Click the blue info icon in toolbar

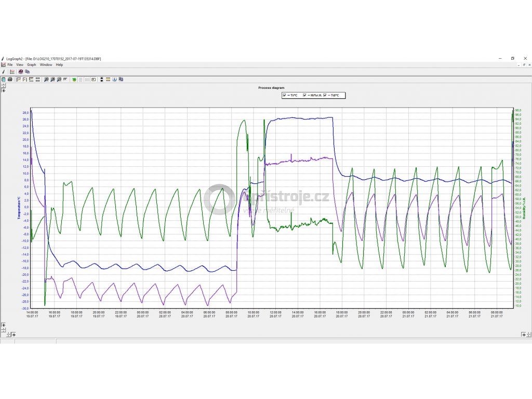tap(114, 79)
